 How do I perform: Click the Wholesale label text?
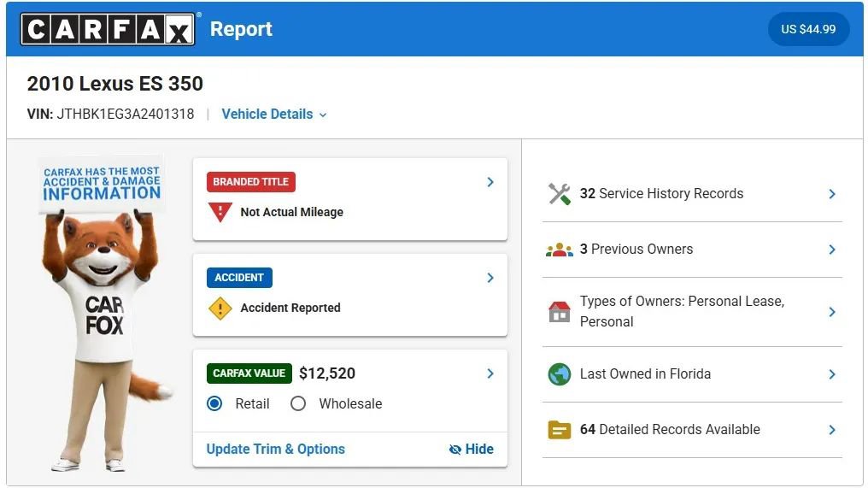[x=350, y=403]
